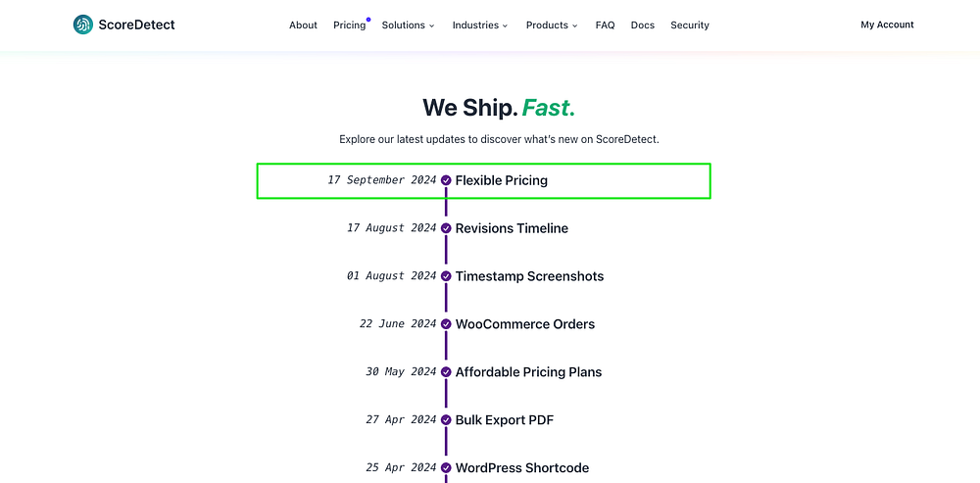Click the checkmark icon beside Bulk Export PDF
This screenshot has width=980, height=483.
pyautogui.click(x=446, y=420)
